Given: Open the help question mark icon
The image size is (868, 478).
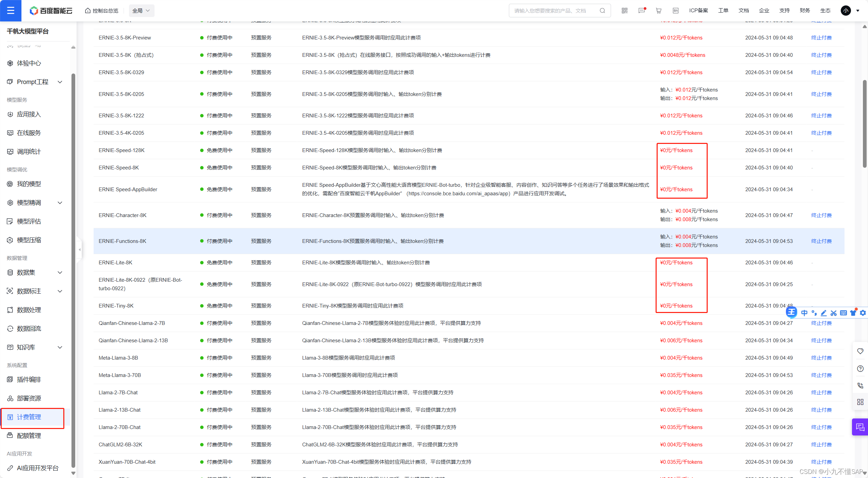Looking at the screenshot, I should [x=860, y=368].
